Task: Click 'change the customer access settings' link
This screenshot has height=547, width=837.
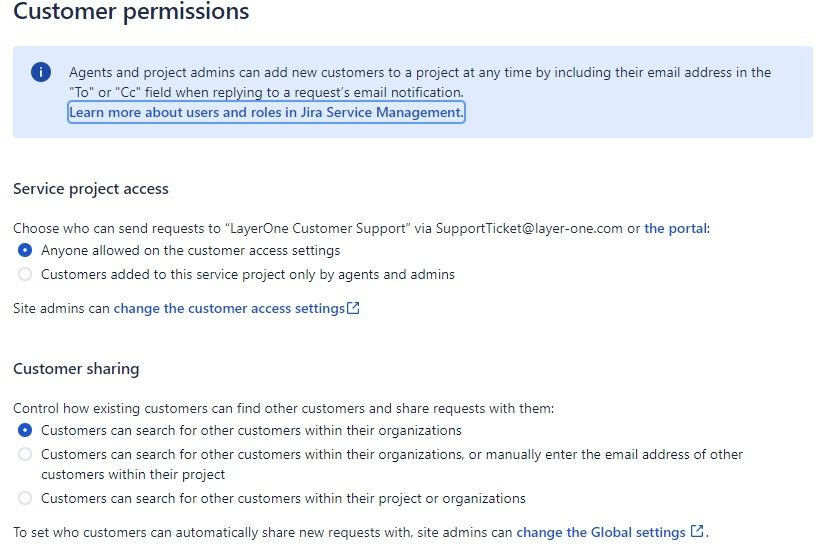Action: 229,308
